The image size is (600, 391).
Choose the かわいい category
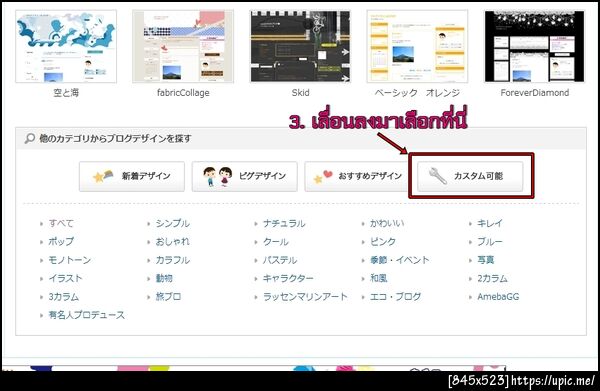pyautogui.click(x=387, y=223)
